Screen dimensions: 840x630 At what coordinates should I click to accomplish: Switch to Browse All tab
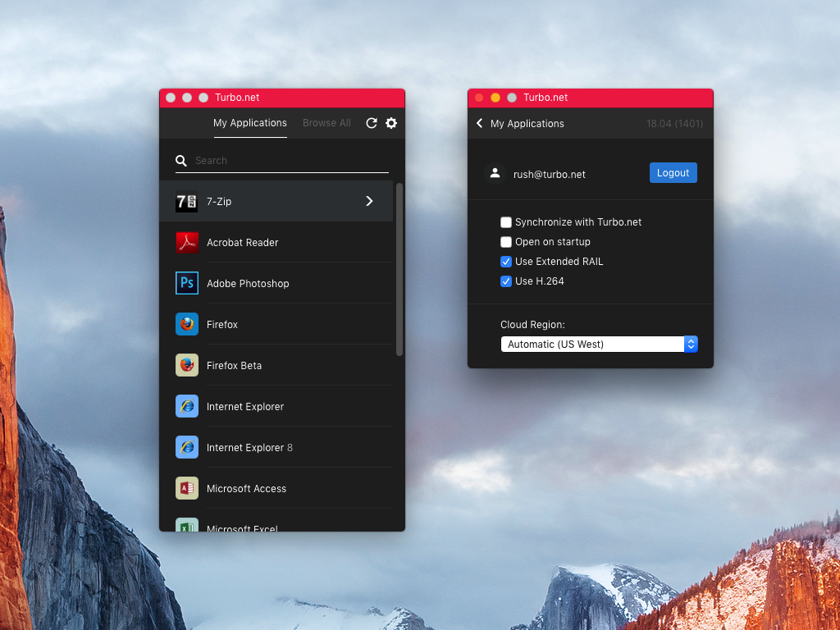pyautogui.click(x=326, y=123)
